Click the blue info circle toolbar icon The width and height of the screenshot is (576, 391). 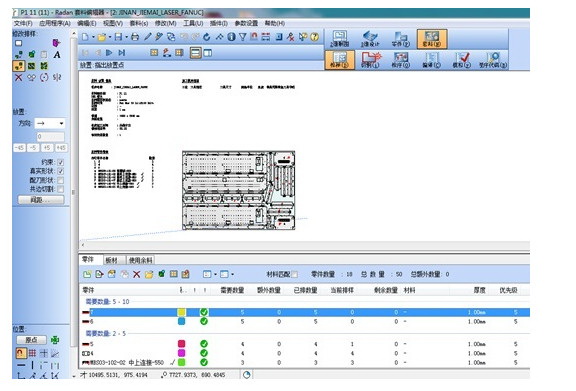click(x=231, y=37)
